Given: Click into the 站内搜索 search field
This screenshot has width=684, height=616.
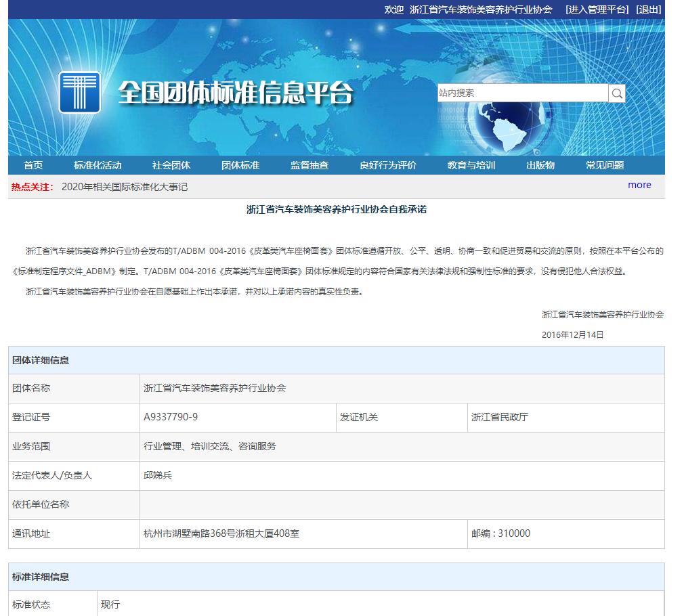Looking at the screenshot, I should (x=521, y=93).
